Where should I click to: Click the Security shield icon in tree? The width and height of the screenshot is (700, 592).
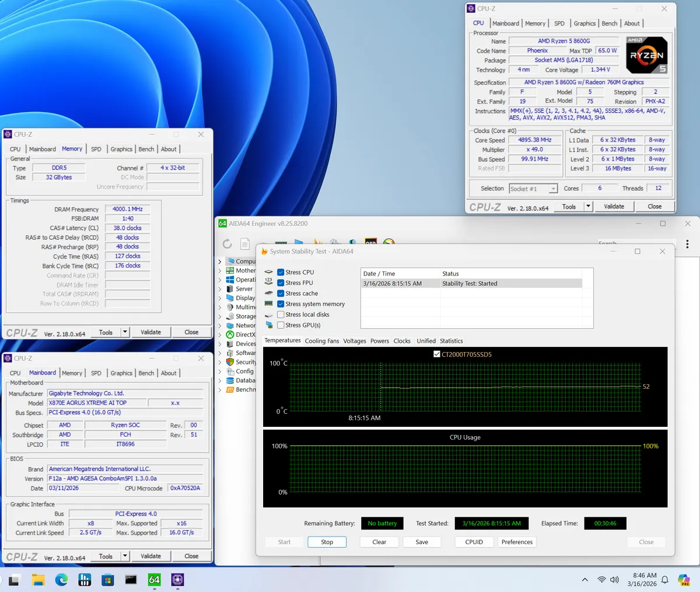230,362
